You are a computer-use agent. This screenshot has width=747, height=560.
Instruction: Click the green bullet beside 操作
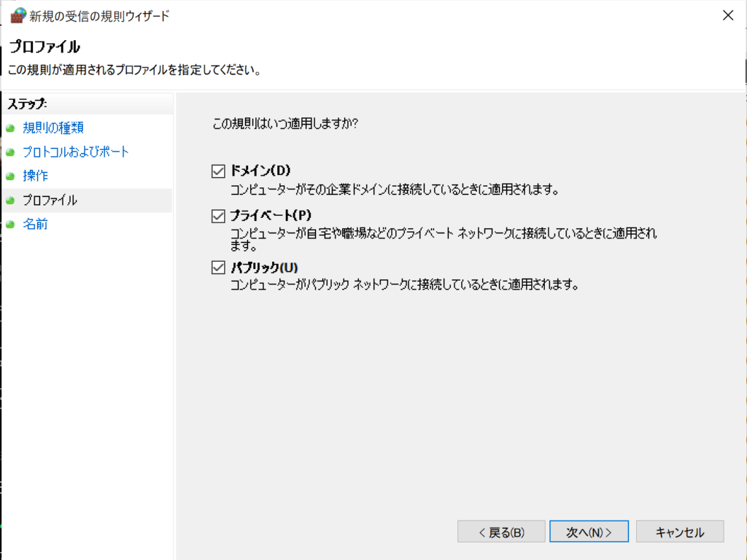click(x=10, y=176)
